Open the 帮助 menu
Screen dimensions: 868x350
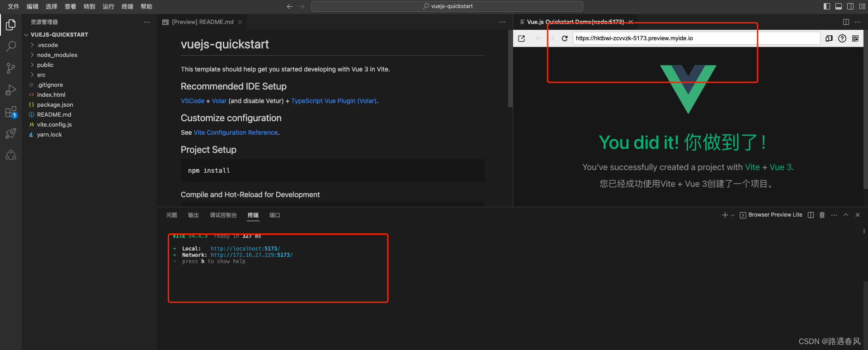pos(146,6)
